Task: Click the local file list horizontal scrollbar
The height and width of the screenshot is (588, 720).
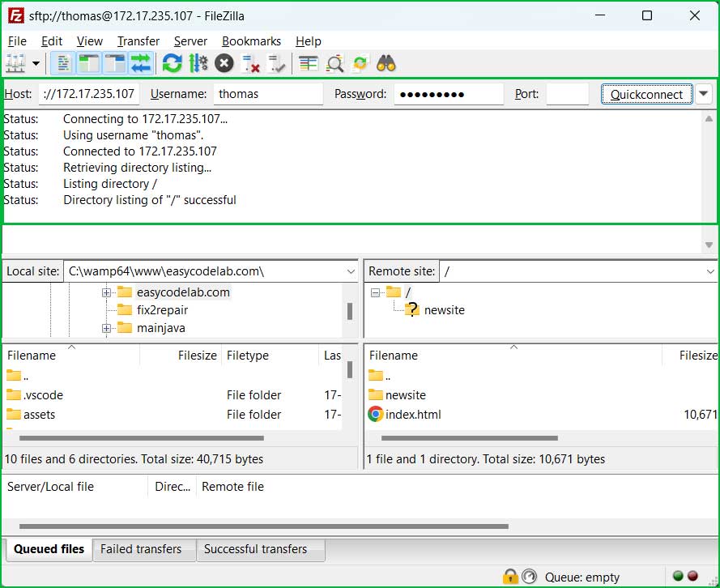Action: (x=142, y=438)
